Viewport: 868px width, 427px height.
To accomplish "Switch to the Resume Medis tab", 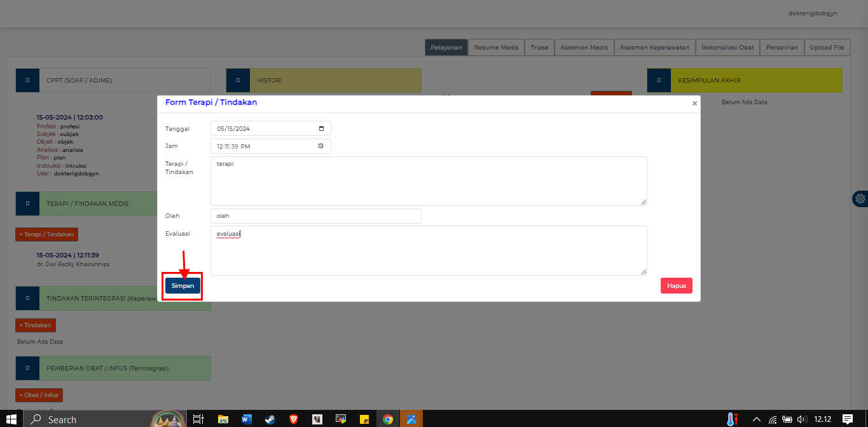I will (x=496, y=48).
